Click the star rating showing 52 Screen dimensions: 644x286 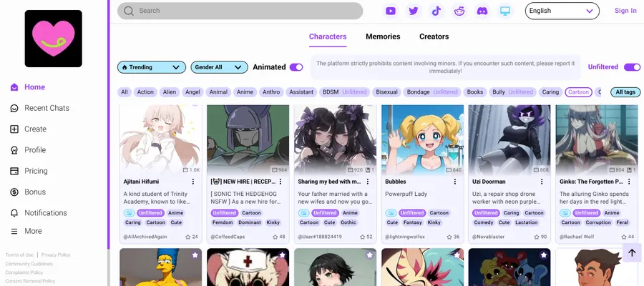(x=366, y=237)
